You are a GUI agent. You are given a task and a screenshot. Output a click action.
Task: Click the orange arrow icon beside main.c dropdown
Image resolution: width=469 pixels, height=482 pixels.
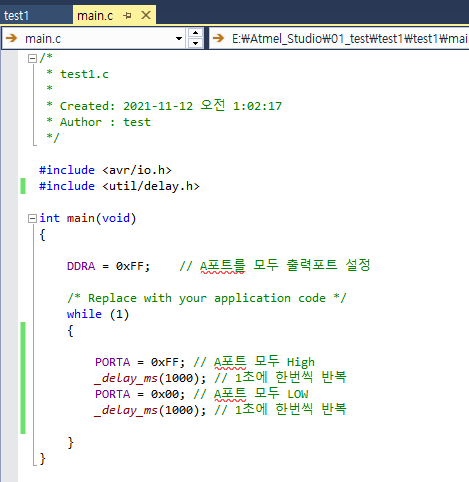tap(12, 38)
